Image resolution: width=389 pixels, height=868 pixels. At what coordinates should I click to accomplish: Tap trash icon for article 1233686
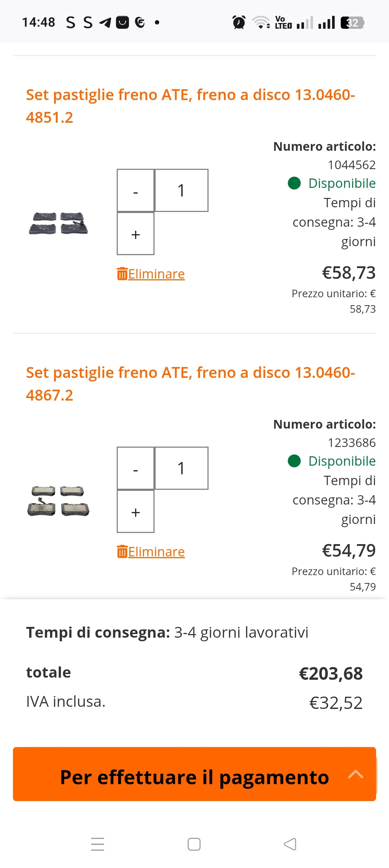(x=122, y=552)
